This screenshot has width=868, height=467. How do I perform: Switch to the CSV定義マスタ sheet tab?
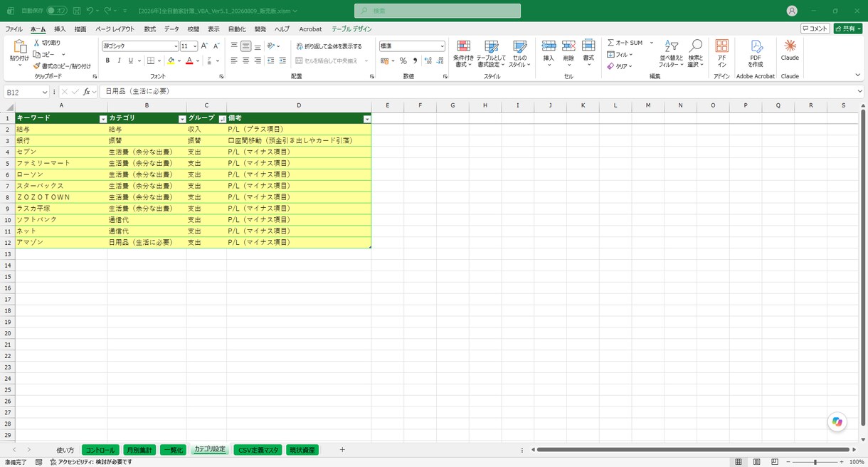[x=259, y=450]
